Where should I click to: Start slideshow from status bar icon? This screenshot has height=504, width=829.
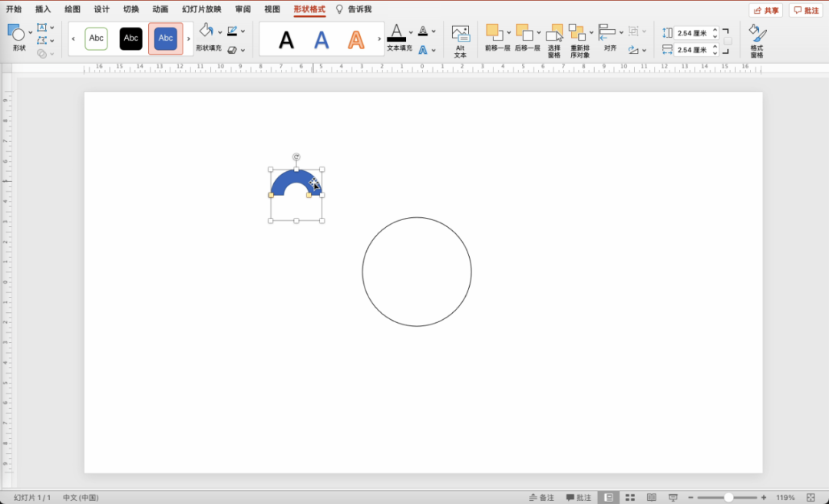point(673,497)
